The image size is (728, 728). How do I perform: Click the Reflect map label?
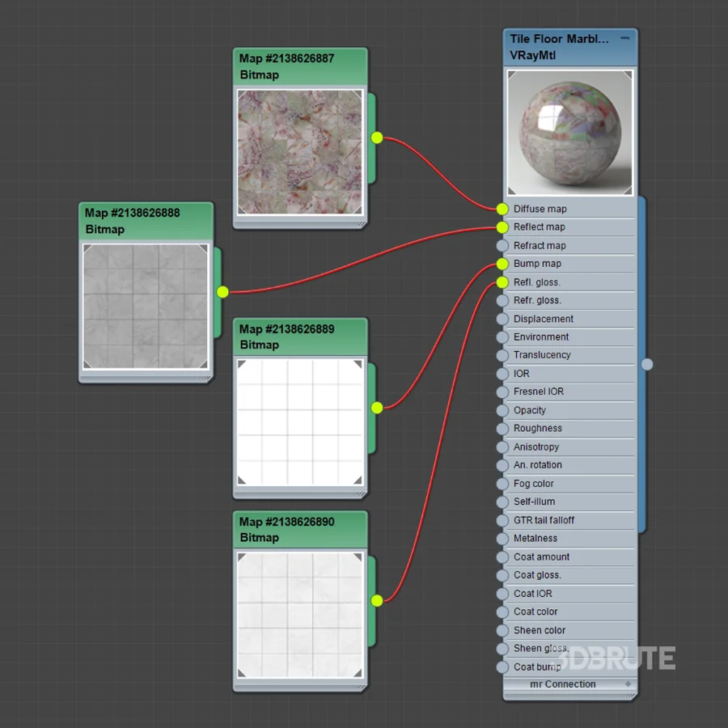(x=539, y=227)
